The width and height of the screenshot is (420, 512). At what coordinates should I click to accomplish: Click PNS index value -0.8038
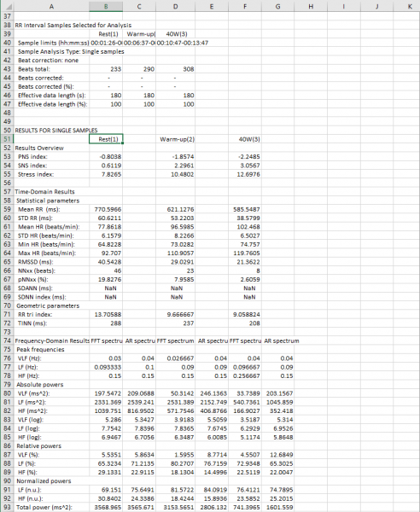coord(106,157)
